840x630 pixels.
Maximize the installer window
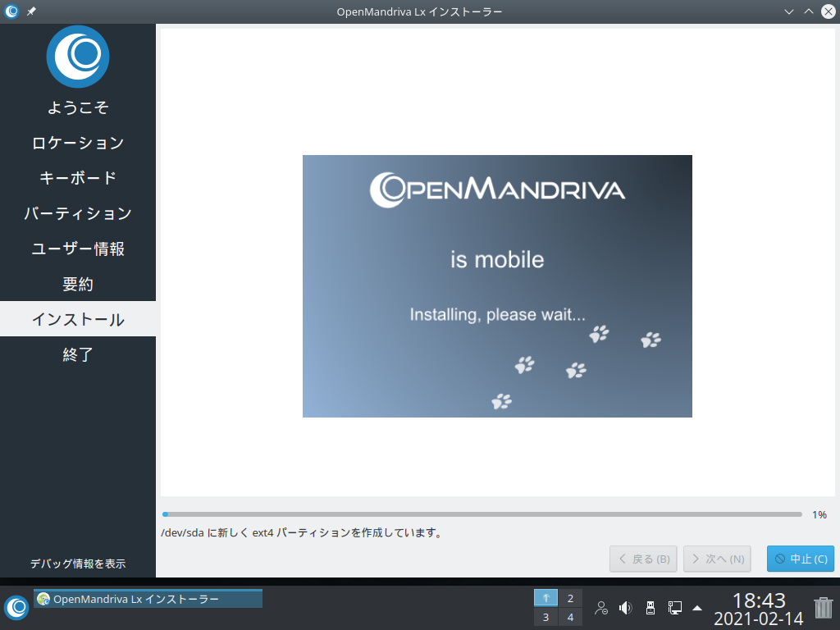(808, 11)
